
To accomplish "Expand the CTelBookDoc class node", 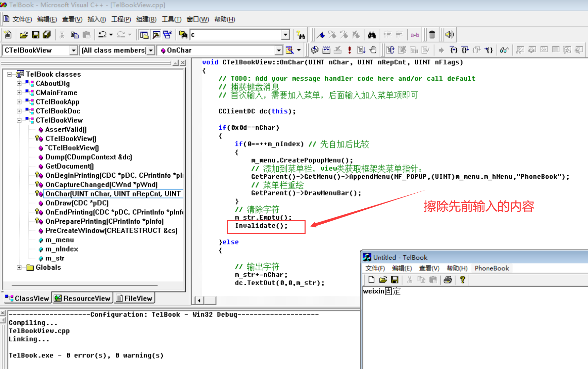I will point(19,111).
